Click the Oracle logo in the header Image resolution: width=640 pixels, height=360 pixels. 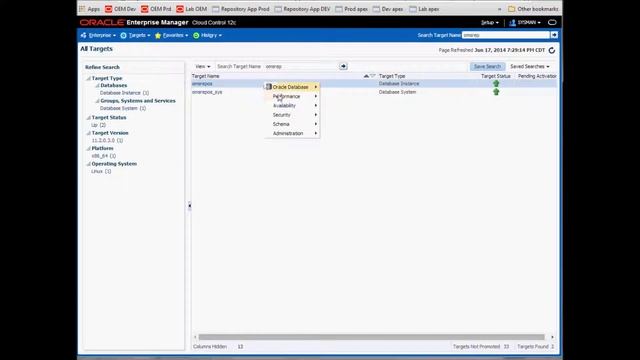click(x=102, y=22)
